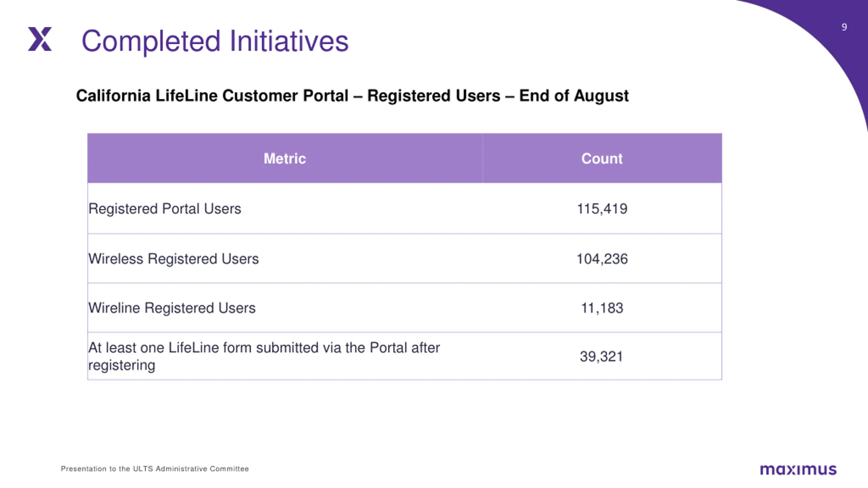Click the purple table header band
This screenshot has height=488, width=868.
[405, 158]
